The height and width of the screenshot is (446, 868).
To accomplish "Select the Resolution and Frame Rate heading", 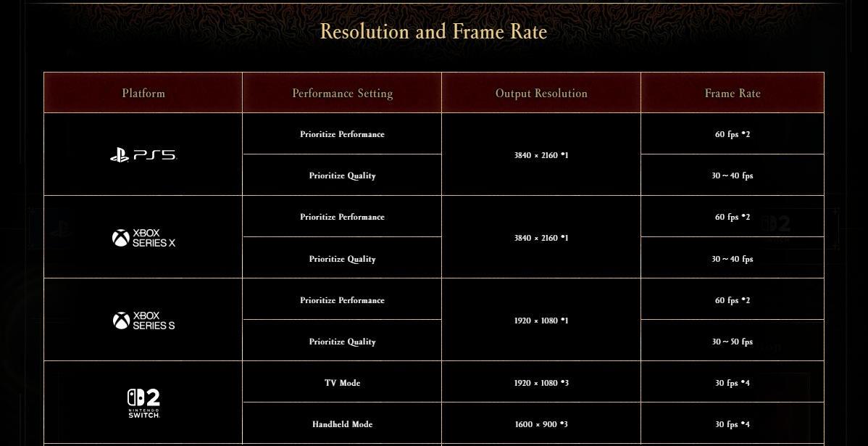I will click(x=433, y=31).
